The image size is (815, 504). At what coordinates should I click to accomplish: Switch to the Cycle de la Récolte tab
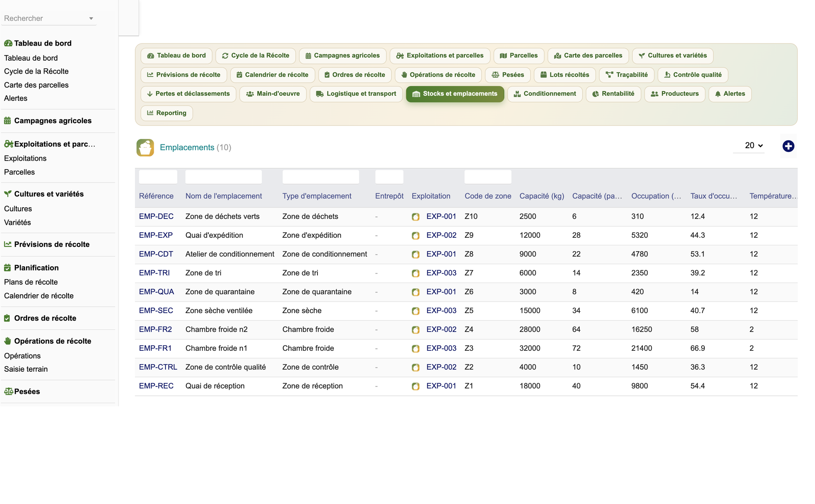(255, 56)
